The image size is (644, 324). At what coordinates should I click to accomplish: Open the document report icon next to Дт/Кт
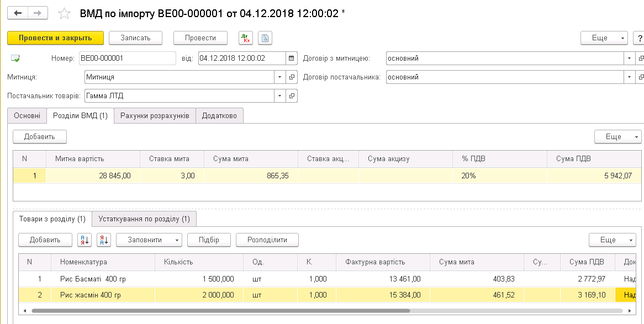click(x=265, y=38)
